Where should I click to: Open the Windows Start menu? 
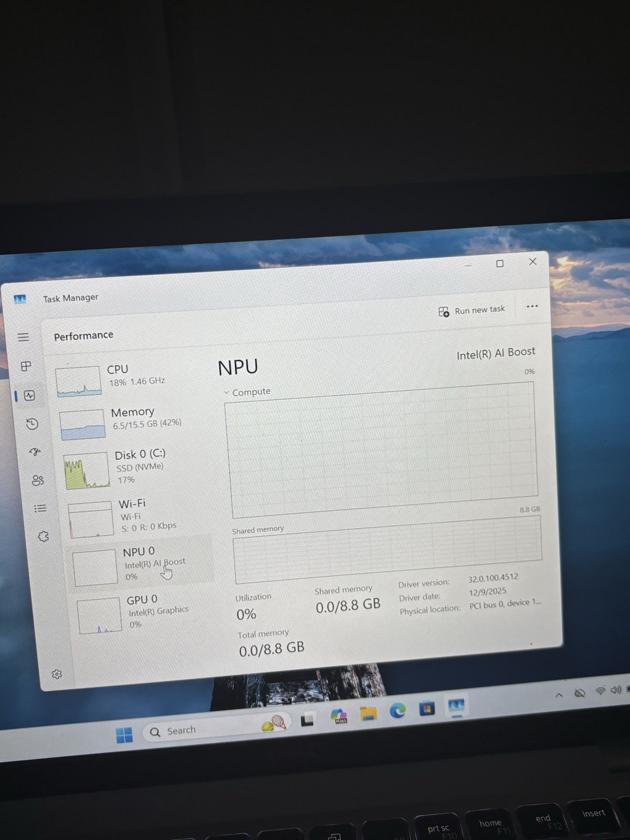(124, 735)
